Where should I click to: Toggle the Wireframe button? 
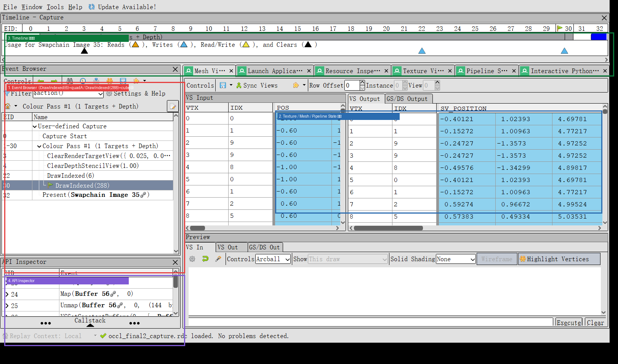[497, 259]
